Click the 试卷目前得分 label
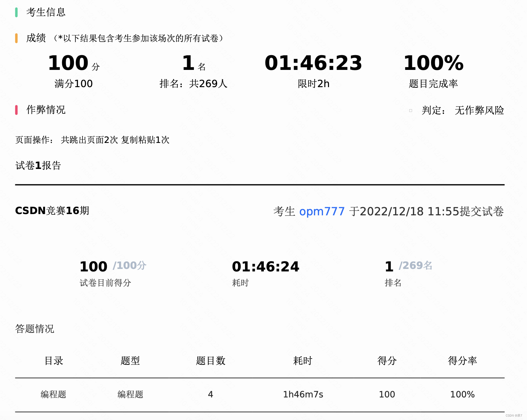527x420 pixels. click(105, 283)
